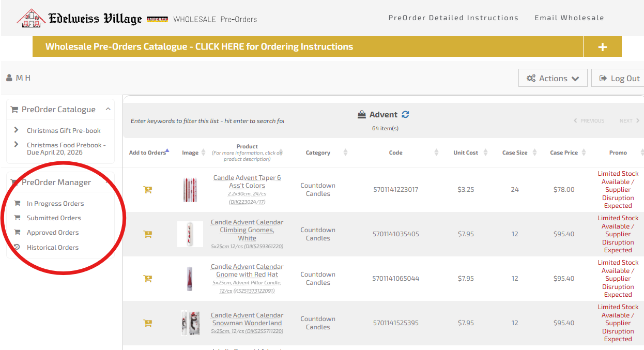Sort table by Unit Cost column
The height and width of the screenshot is (350, 644).
(x=466, y=153)
